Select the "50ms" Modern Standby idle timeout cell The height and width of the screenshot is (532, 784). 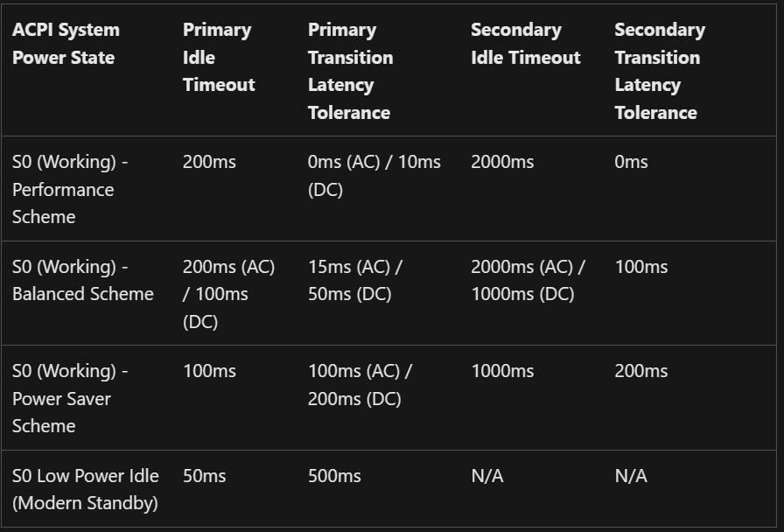(204, 476)
